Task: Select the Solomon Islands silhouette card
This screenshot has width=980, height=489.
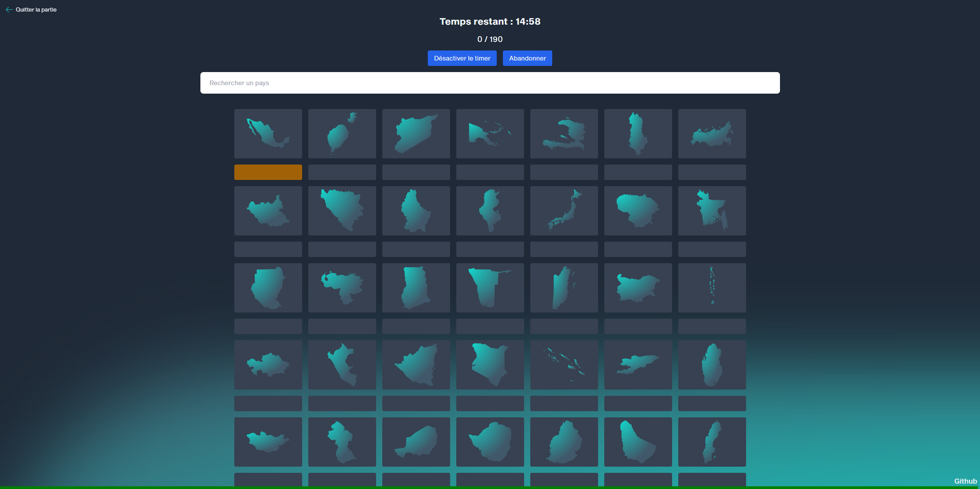Action: [564, 365]
